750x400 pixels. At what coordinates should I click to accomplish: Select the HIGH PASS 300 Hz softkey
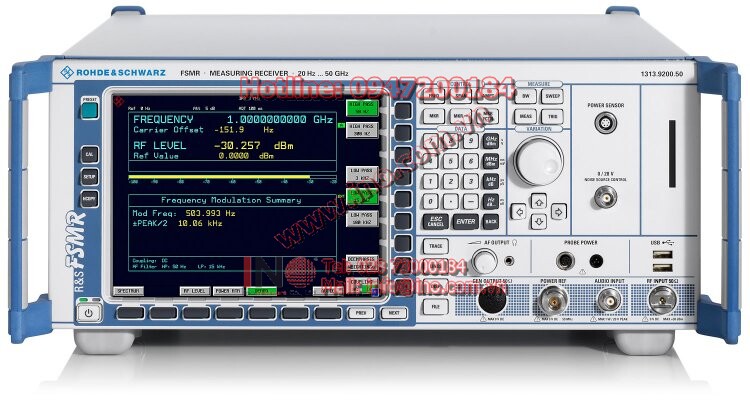pyautogui.click(x=362, y=130)
